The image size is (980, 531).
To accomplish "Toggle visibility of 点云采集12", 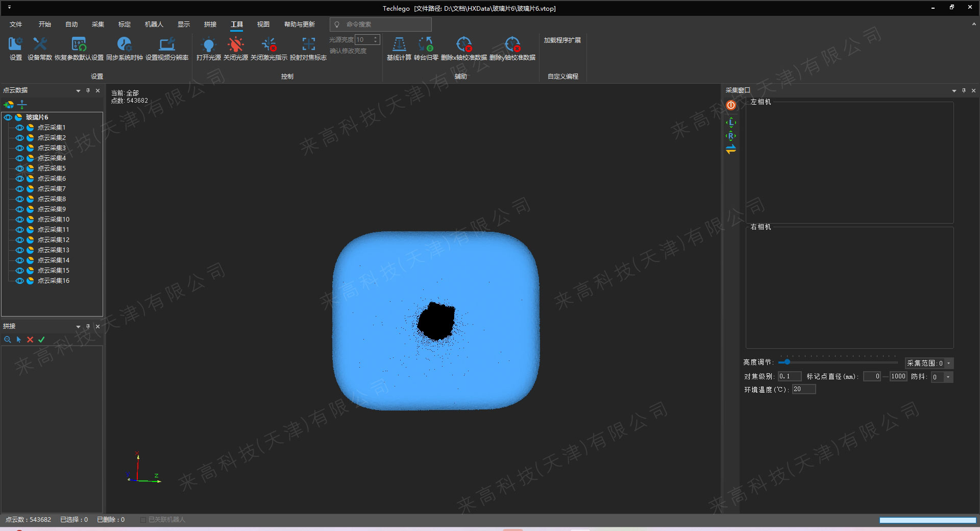I will [19, 240].
